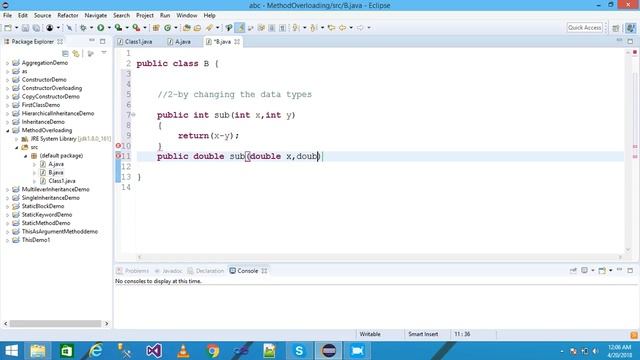Expand the ConstructorDemo project
640x360 pixels.
7,80
